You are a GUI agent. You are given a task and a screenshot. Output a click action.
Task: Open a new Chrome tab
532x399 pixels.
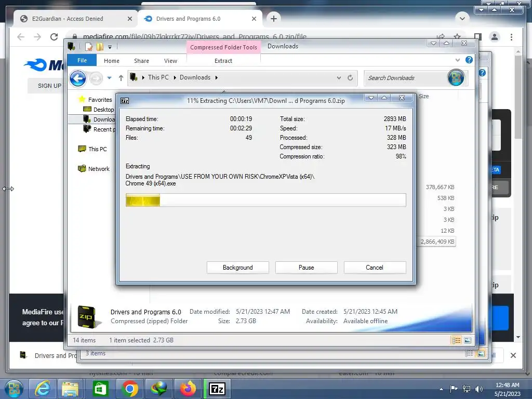tap(273, 18)
